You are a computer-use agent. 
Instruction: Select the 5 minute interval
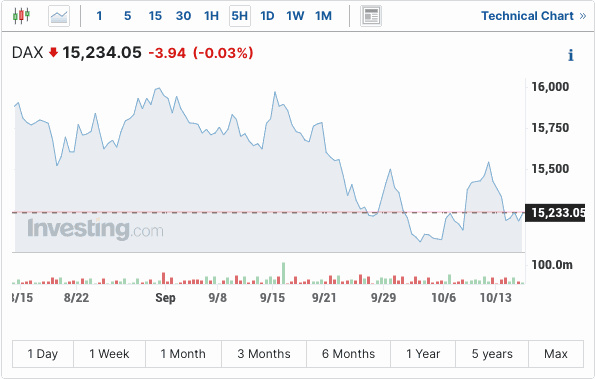click(x=128, y=16)
